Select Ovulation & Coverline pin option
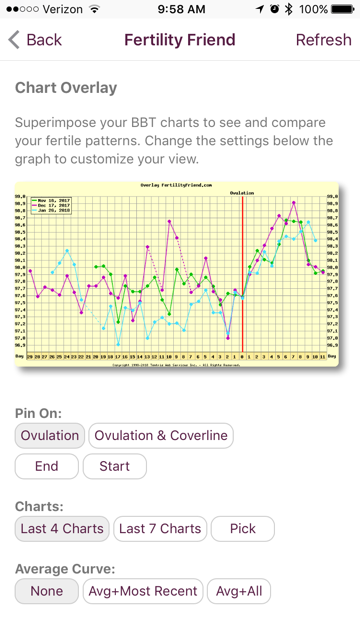 [x=161, y=436]
